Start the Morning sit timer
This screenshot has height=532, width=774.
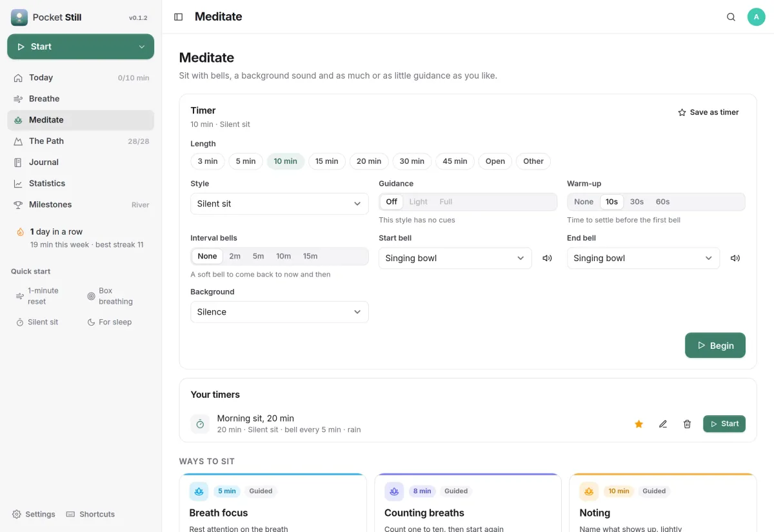point(724,424)
